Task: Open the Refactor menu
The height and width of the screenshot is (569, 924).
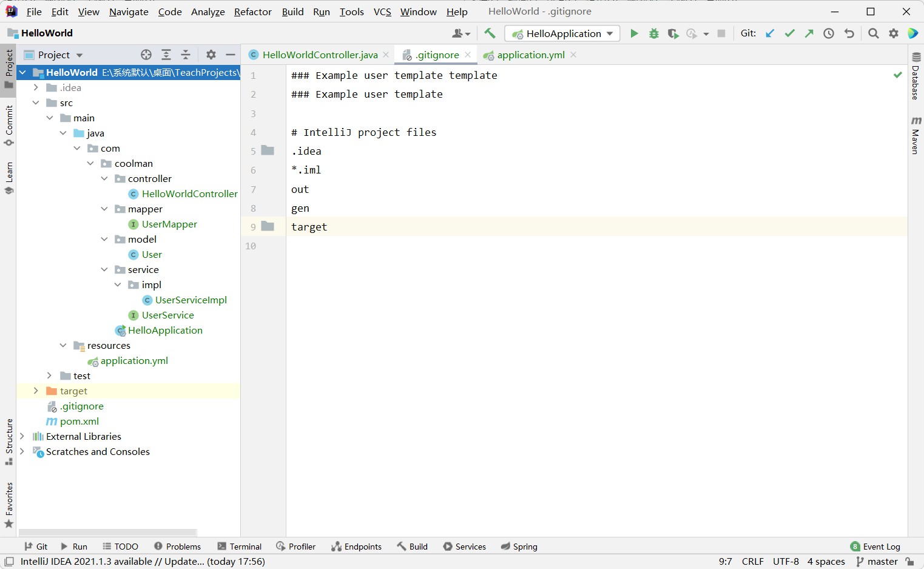Action: click(x=253, y=12)
